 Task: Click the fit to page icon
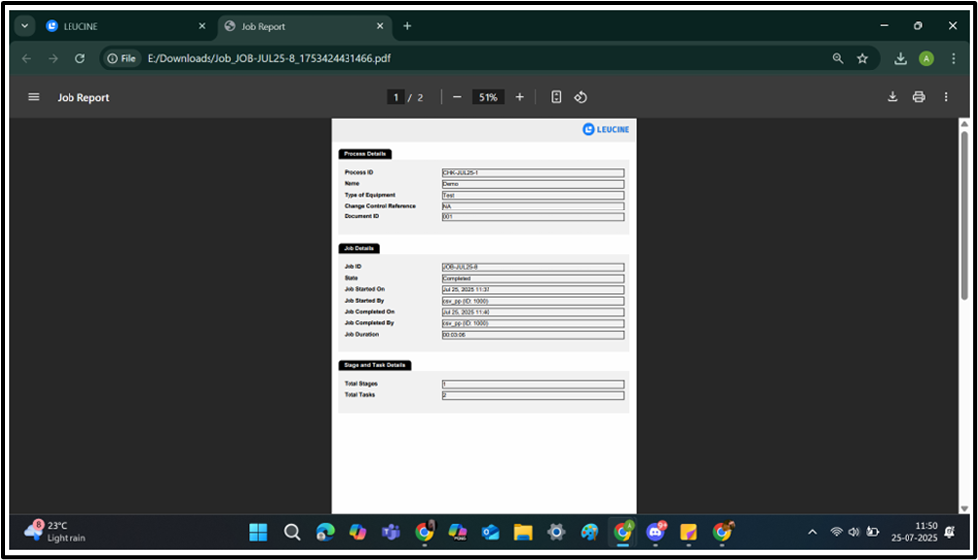(556, 97)
